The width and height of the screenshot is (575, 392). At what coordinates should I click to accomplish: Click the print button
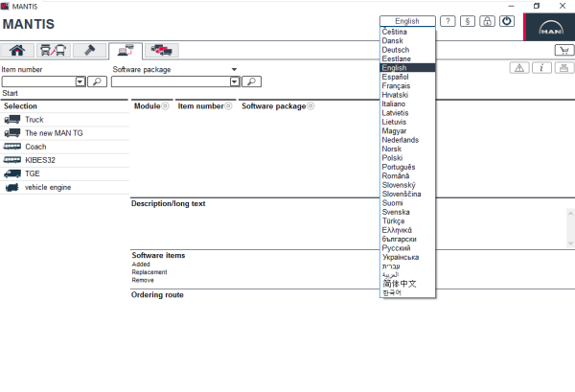(x=564, y=68)
